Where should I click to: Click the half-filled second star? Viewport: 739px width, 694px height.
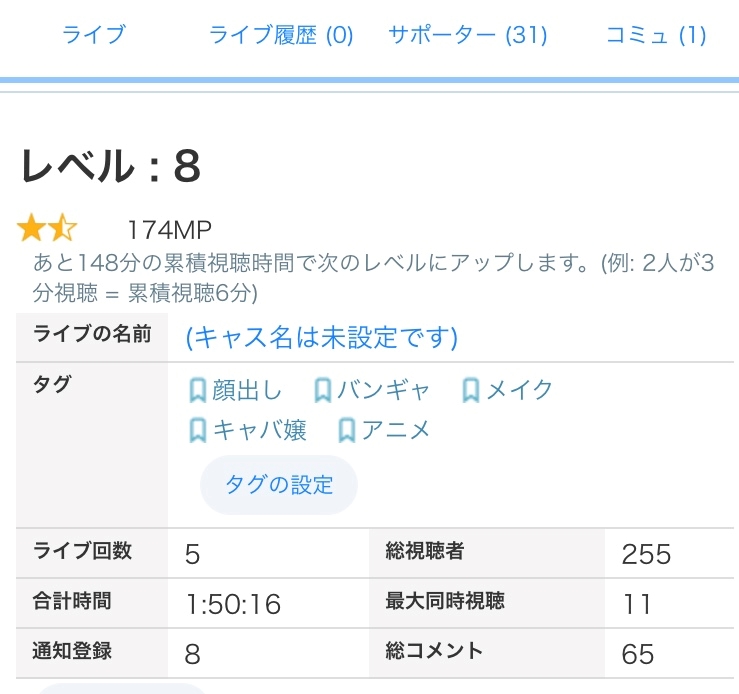pyautogui.click(x=62, y=228)
